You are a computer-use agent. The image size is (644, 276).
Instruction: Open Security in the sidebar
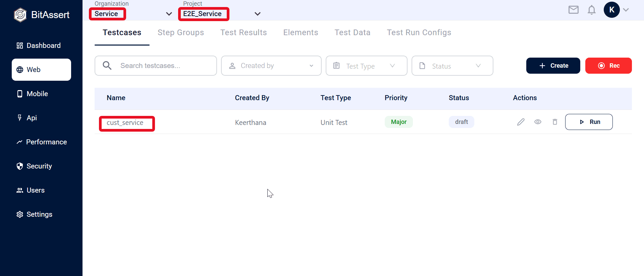[41, 166]
